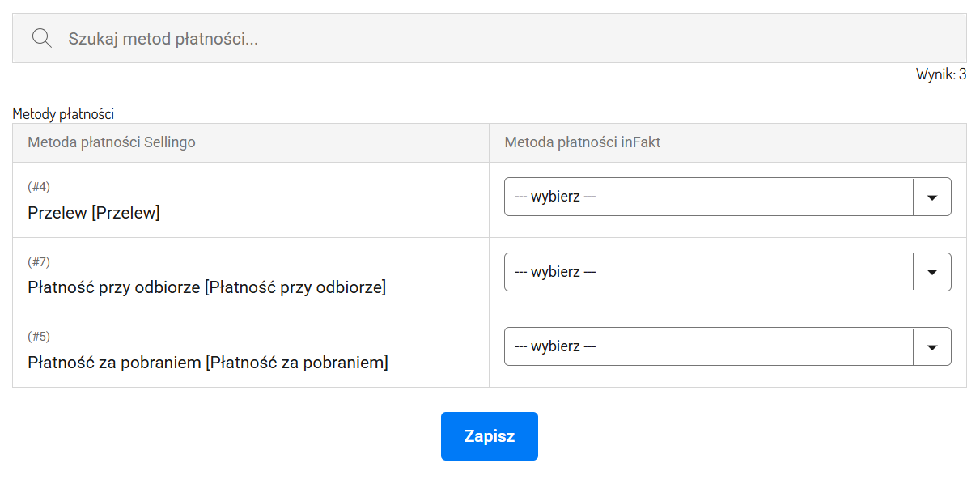980x484 pixels.
Task: Click the (#7) identifier label
Action: (x=39, y=262)
